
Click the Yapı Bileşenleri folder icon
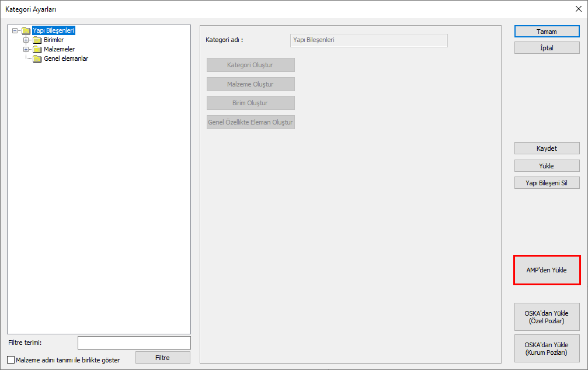click(x=26, y=31)
